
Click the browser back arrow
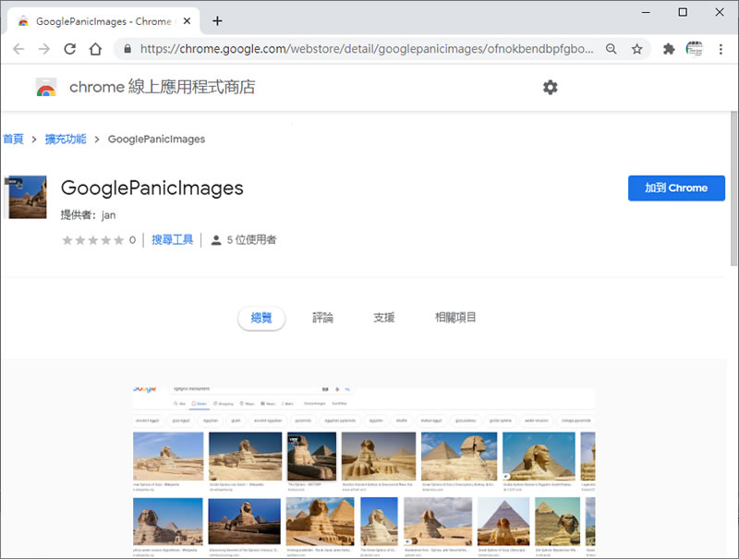[18, 49]
